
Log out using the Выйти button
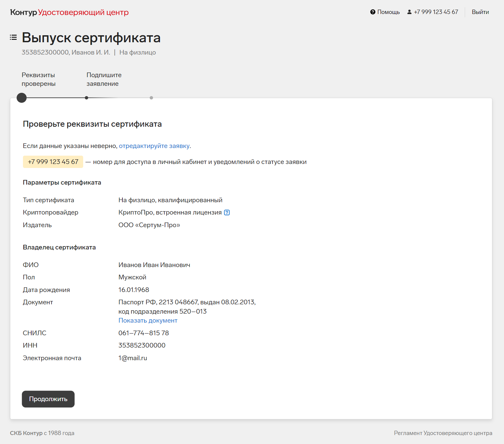click(480, 12)
